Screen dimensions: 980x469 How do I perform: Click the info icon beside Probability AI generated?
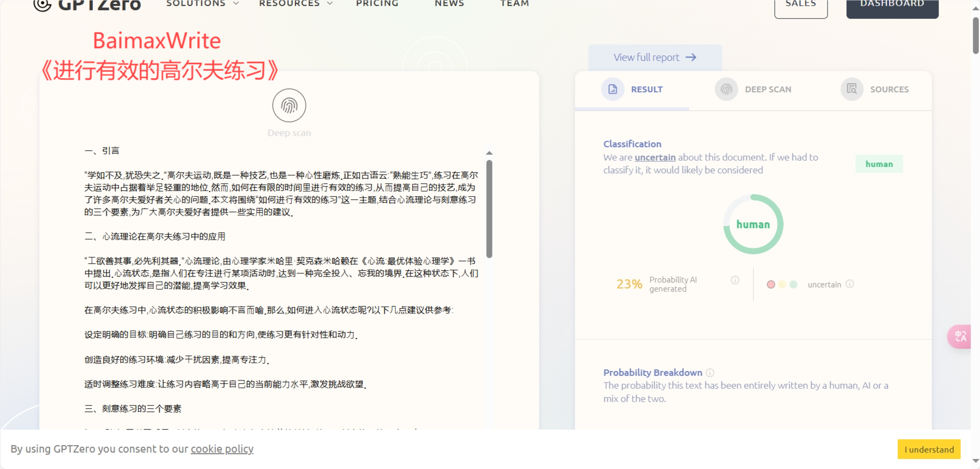[735, 280]
